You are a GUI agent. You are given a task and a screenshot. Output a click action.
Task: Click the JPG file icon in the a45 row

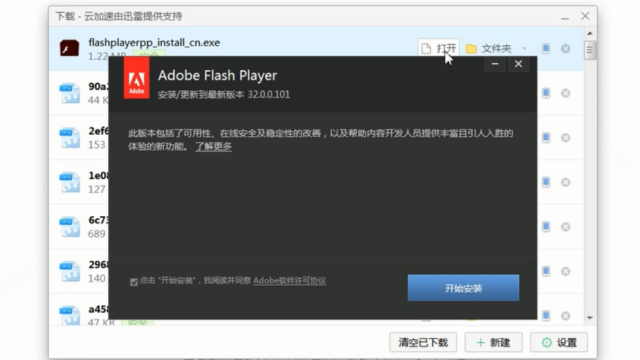(70, 315)
